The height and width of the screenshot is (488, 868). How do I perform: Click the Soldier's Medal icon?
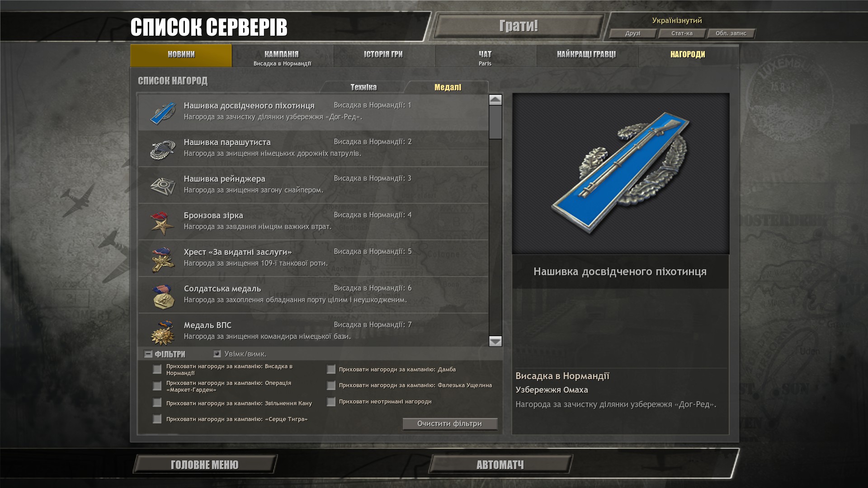163,296
